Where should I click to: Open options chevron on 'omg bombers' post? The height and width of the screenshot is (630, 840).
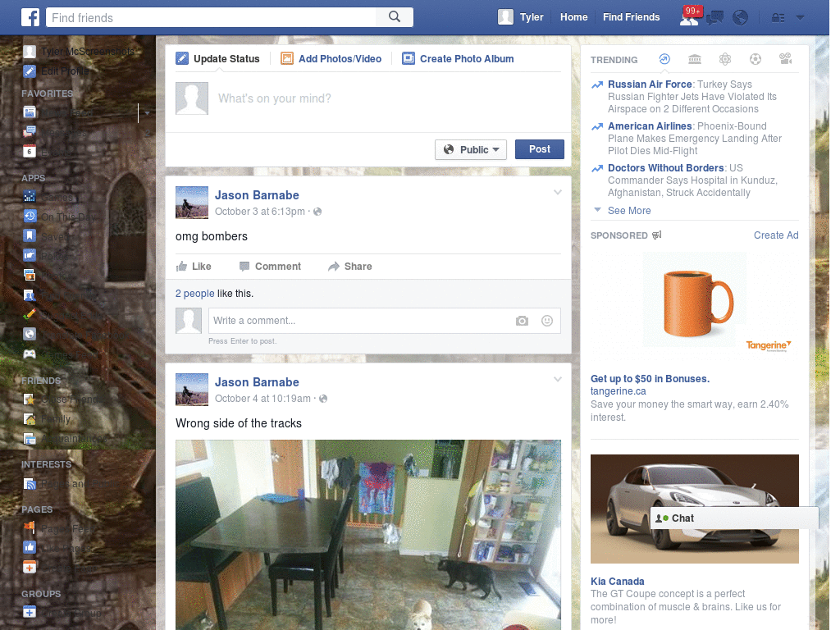pos(557,192)
